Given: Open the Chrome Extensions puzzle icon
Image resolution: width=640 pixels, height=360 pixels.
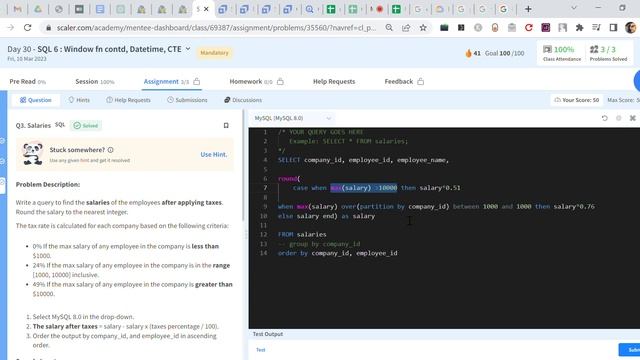Looking at the screenshot, I should pos(579,28).
